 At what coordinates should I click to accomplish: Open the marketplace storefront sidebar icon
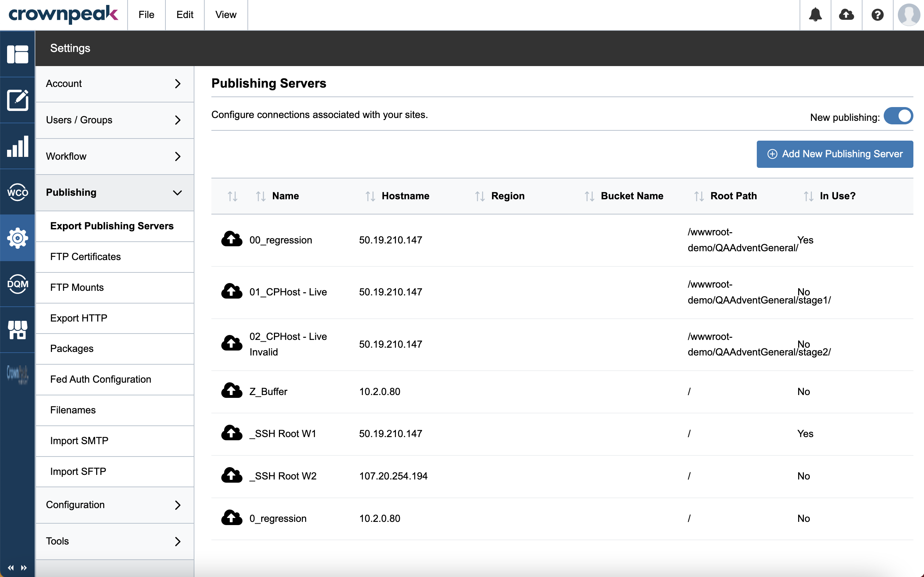pos(18,330)
